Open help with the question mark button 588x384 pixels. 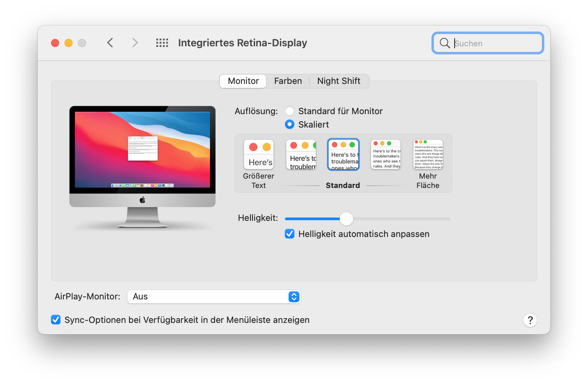[x=530, y=320]
